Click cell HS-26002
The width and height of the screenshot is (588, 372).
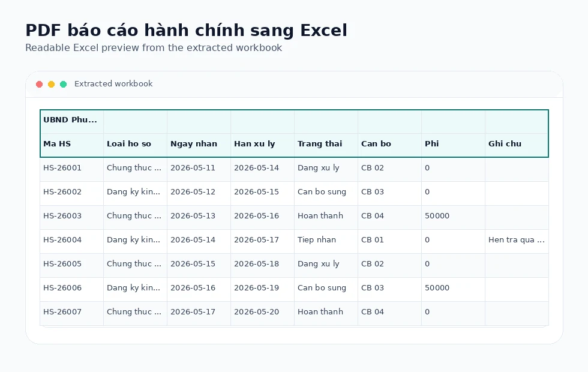(71, 193)
